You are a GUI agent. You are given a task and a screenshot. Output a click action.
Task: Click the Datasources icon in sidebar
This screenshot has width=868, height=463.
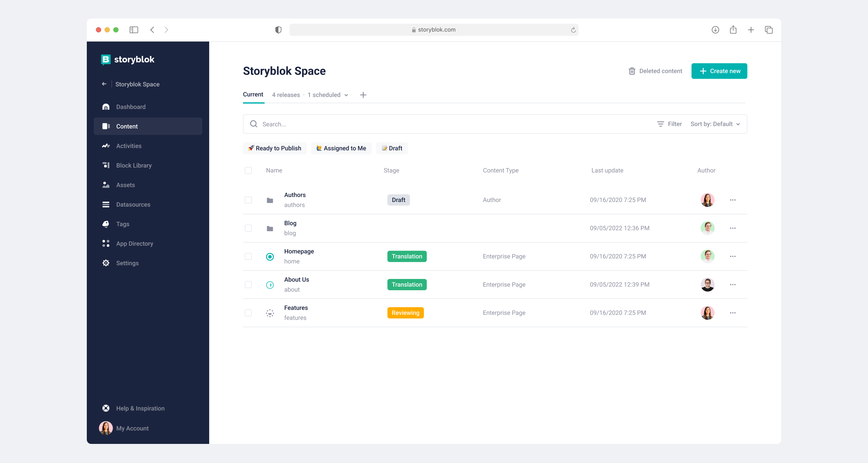pyautogui.click(x=106, y=205)
